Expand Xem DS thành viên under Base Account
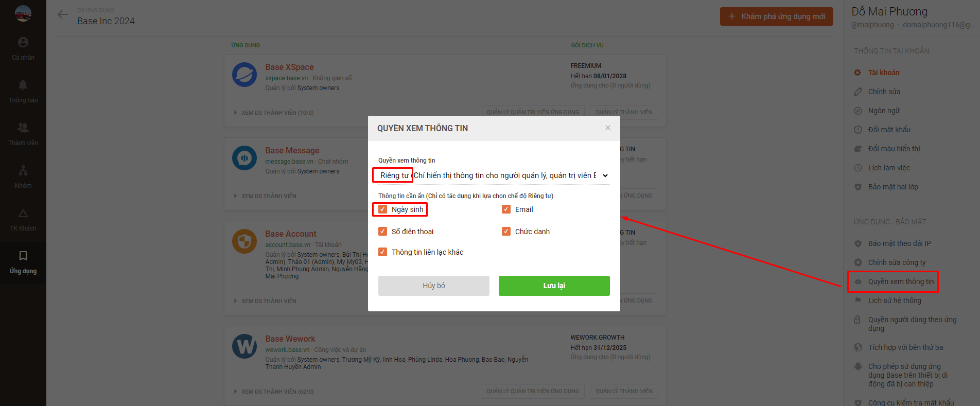This screenshot has width=980, height=406. coord(265,301)
